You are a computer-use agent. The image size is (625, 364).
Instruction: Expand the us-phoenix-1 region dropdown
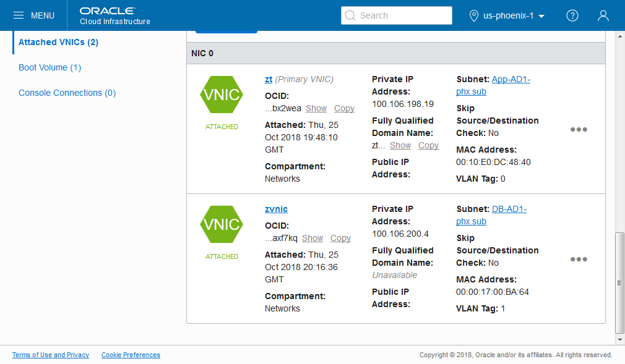pos(507,15)
